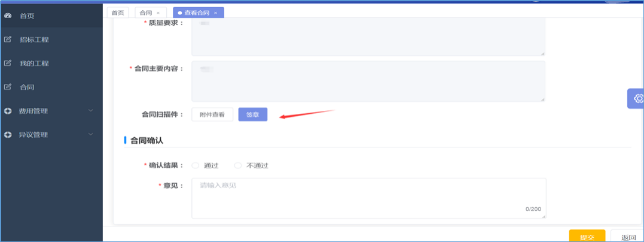Viewport: 644px width, 242px height.
Task: Switch to the 合同 tab
Action: coord(151,13)
